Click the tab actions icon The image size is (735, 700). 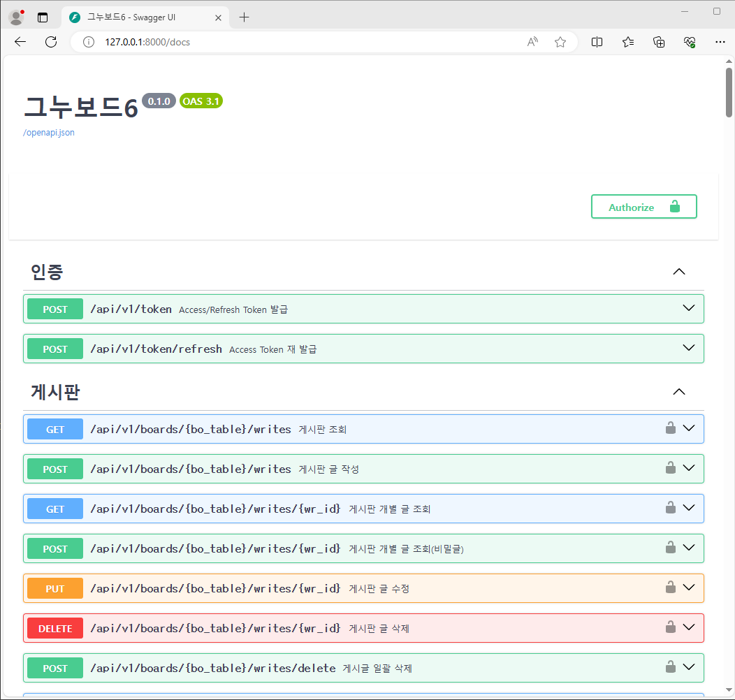(43, 17)
